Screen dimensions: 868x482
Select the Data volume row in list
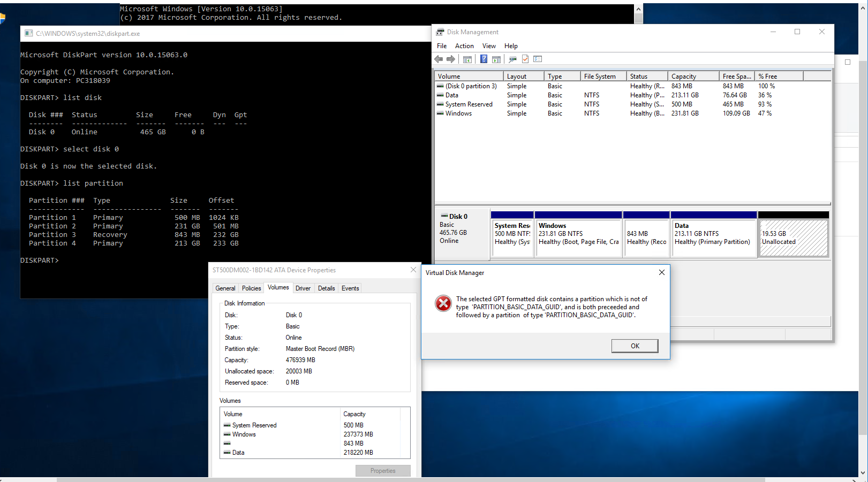tap(632, 95)
